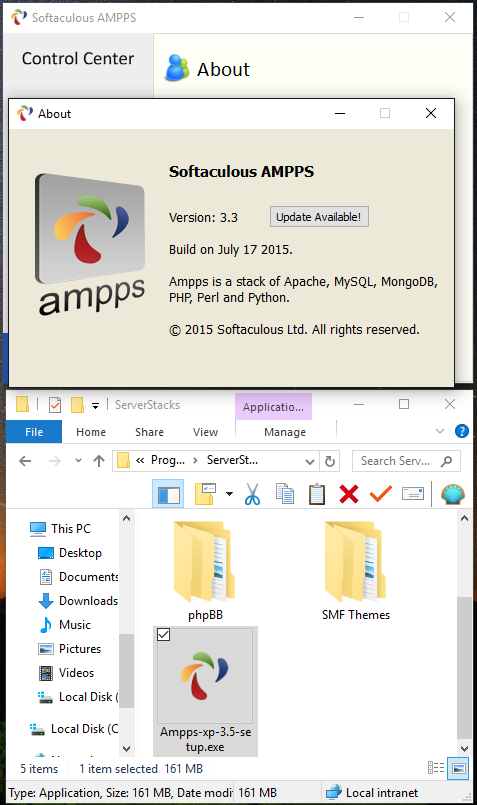Click file list scroll down arrow
The image size is (477, 805).
tap(464, 749)
